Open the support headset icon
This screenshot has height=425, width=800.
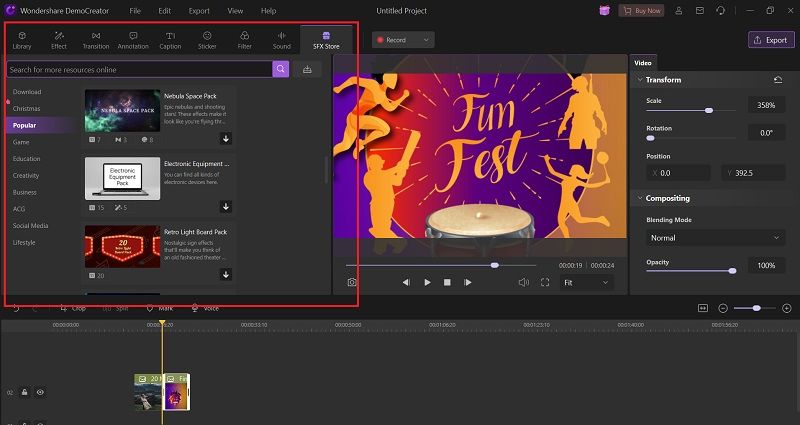[720, 11]
